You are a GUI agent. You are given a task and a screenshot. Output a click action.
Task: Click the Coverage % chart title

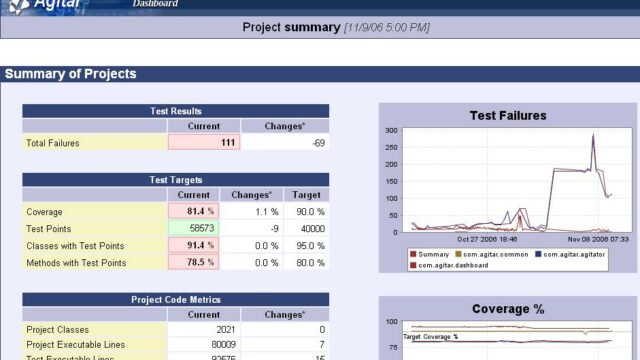pyautogui.click(x=508, y=309)
